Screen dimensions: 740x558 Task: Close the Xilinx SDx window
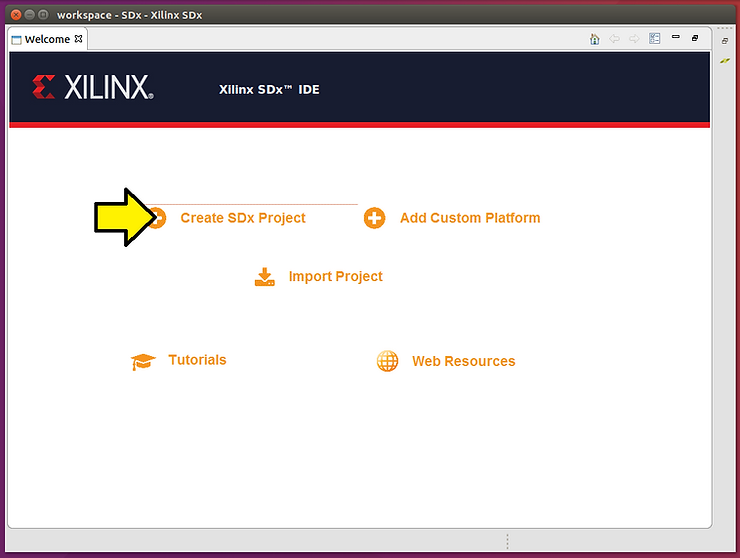click(x=16, y=15)
